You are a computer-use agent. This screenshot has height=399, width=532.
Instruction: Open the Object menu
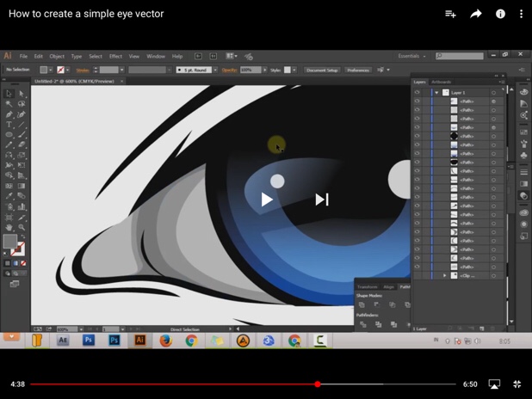57,56
